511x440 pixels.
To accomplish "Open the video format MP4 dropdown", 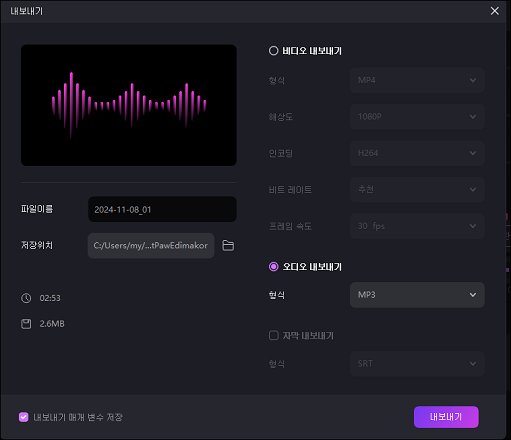I will (x=417, y=80).
